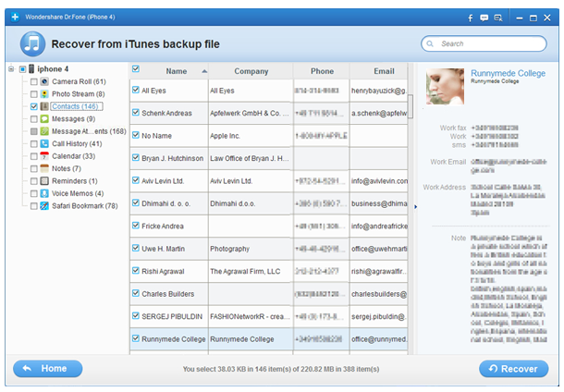Sort by the Phone column header
This screenshot has width=564, height=392.
tap(322, 71)
